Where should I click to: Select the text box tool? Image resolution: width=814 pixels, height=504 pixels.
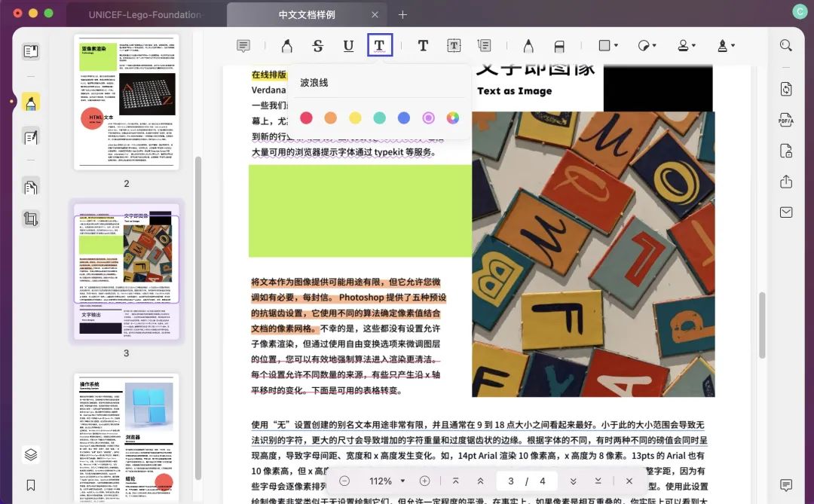tap(454, 46)
